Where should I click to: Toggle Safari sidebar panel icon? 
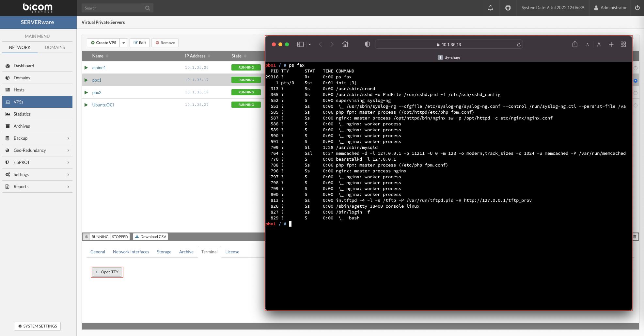[300, 44]
